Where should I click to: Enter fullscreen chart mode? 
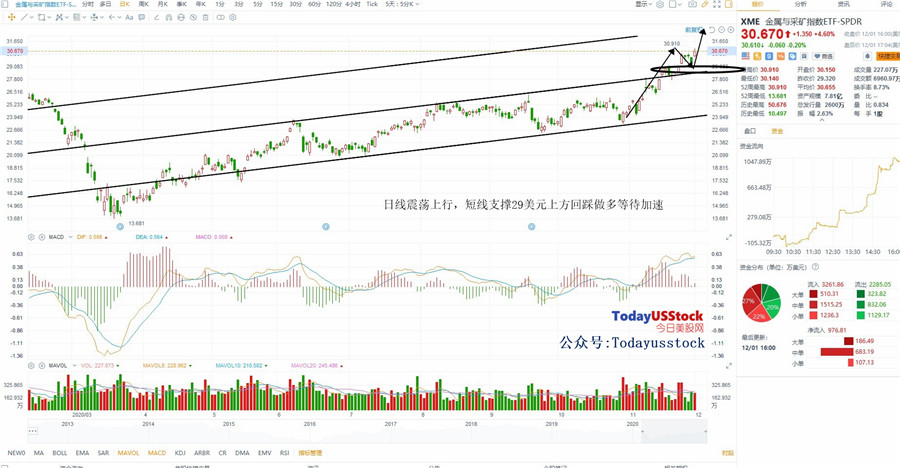(717, 4)
